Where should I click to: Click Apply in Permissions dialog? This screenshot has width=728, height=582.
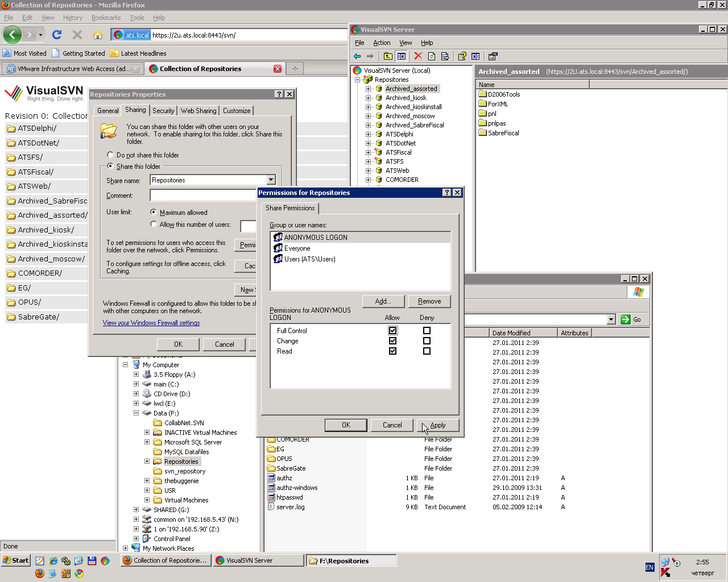pos(438,425)
